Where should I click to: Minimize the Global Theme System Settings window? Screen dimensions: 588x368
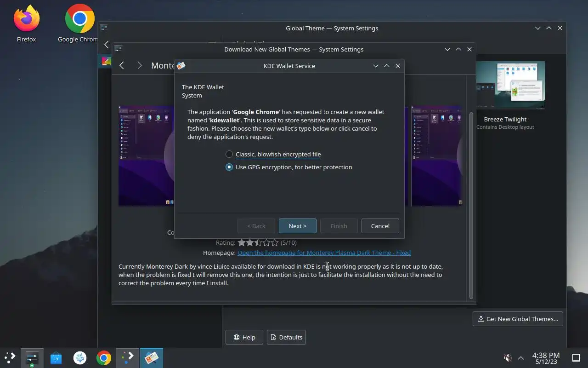tap(538, 28)
